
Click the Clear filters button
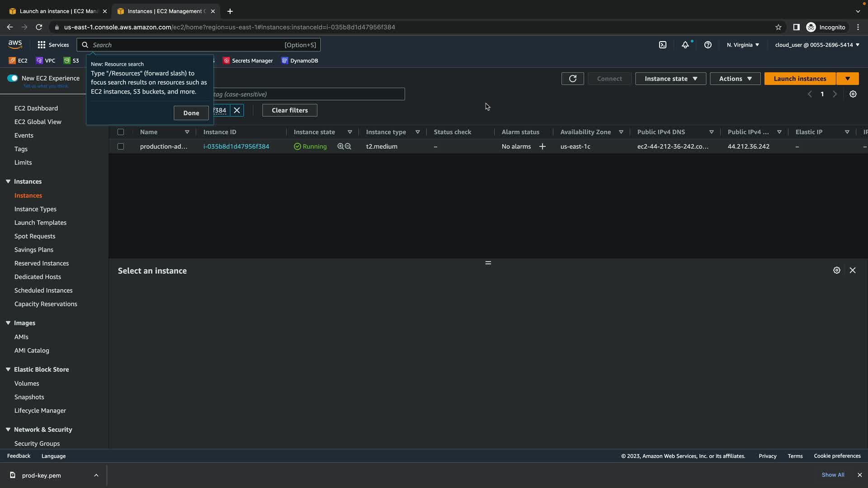pyautogui.click(x=289, y=110)
